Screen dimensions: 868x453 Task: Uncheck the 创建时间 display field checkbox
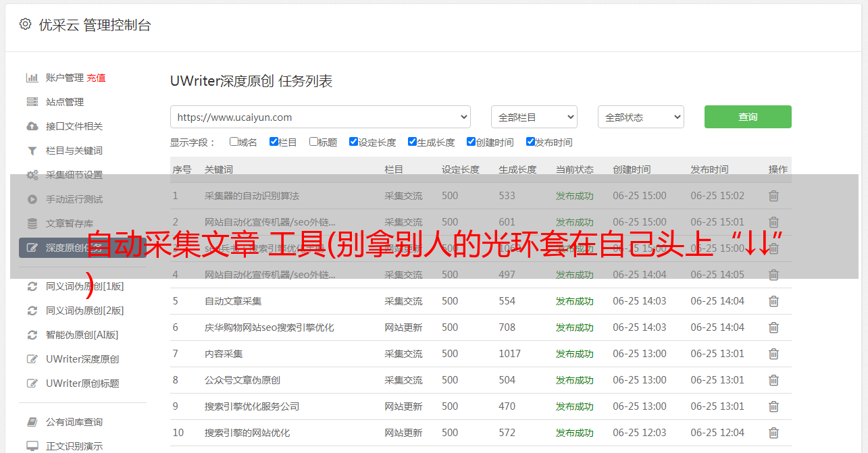pos(471,142)
